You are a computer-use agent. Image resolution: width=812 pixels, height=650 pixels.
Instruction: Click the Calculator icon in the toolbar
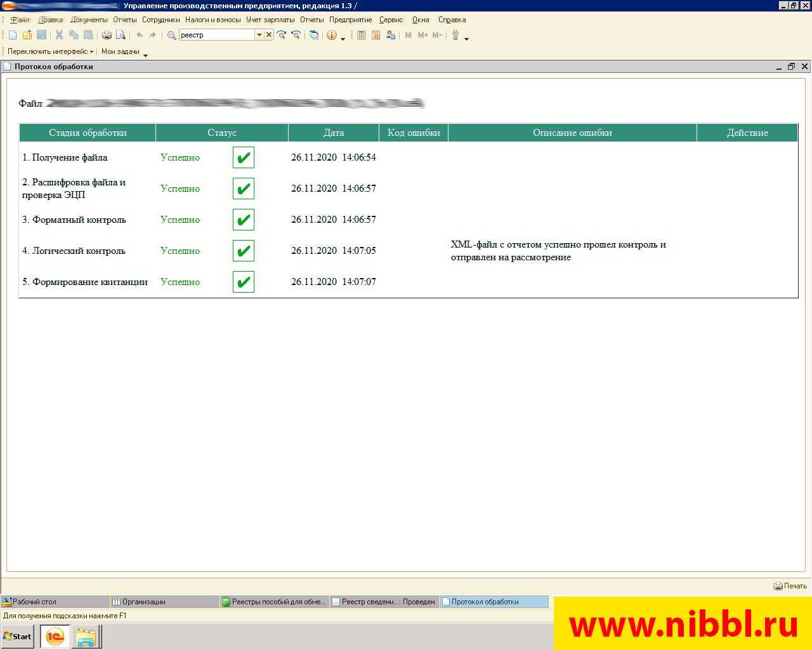[x=361, y=36]
